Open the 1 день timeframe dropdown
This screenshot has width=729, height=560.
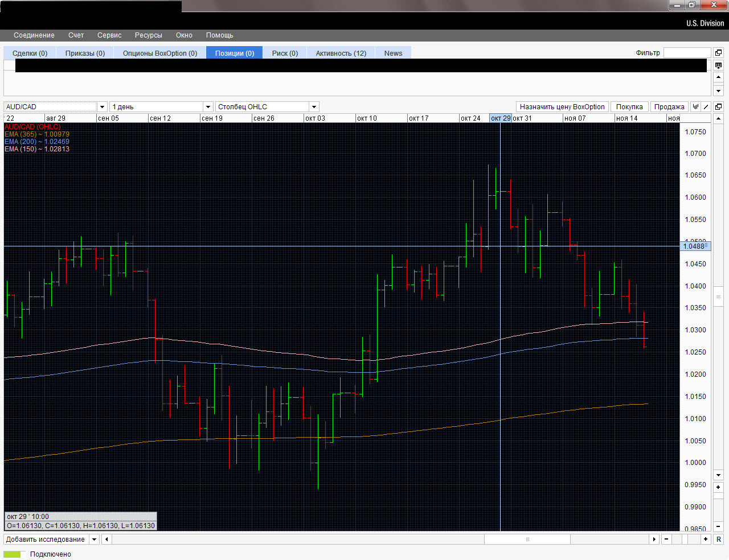(x=208, y=107)
